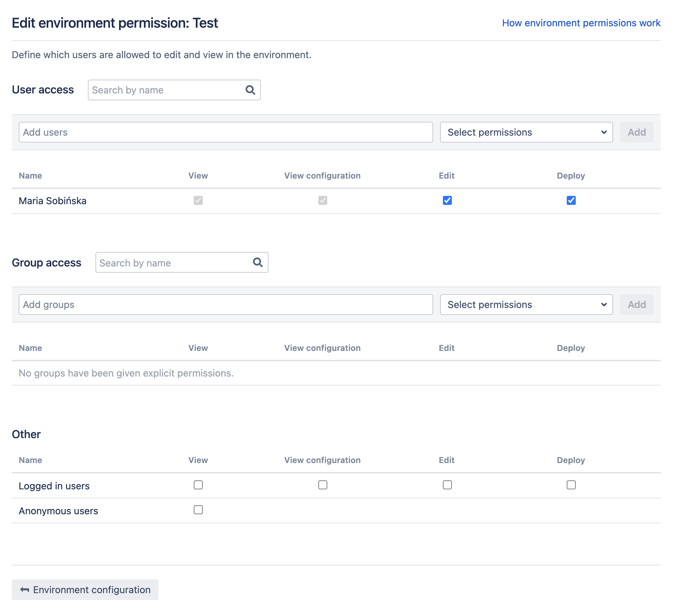The image size is (674, 616).
Task: Open Select permissions dropdown for groups
Action: (526, 305)
